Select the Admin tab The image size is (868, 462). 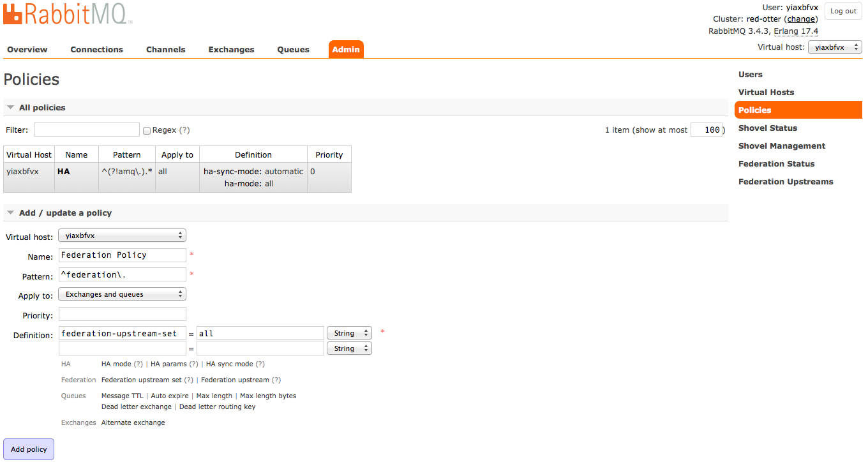pyautogui.click(x=346, y=49)
